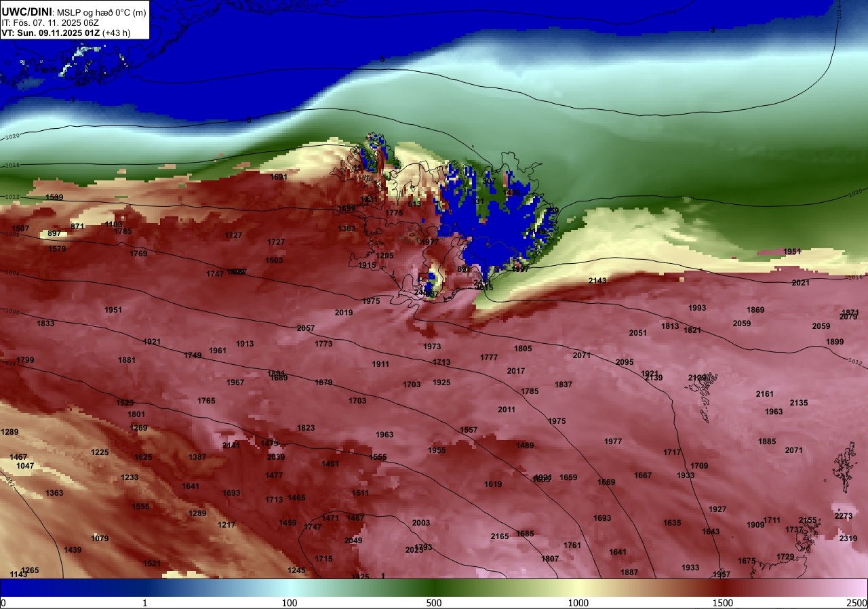The width and height of the screenshot is (868, 609).
Task: Click the height value 1225
Action: (100, 452)
